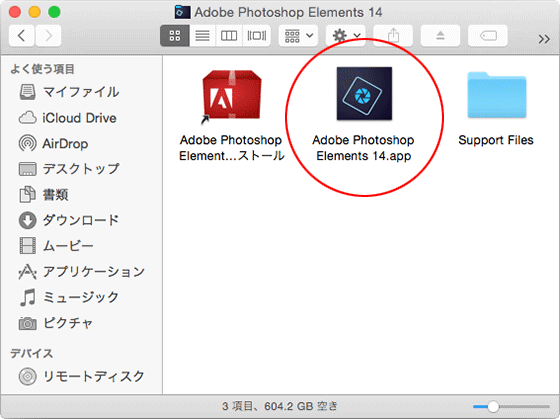This screenshot has height=419, width=560.
Task: Click the red close window button
Action: pyautogui.click(x=15, y=12)
